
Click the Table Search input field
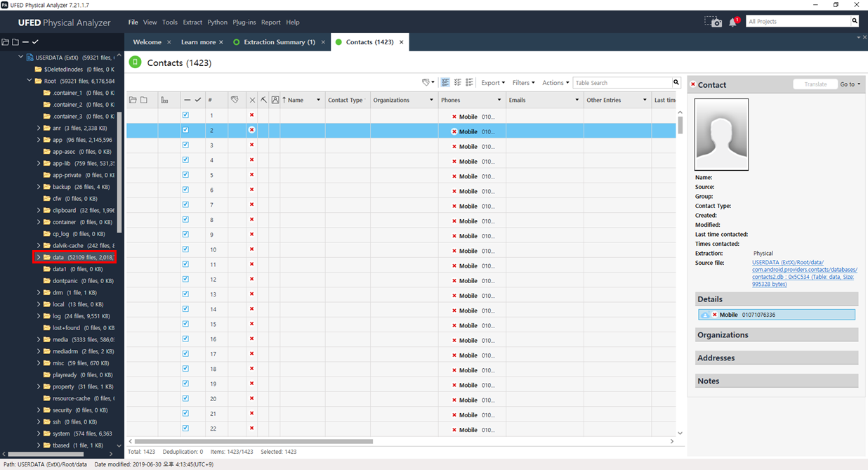pyautogui.click(x=622, y=83)
